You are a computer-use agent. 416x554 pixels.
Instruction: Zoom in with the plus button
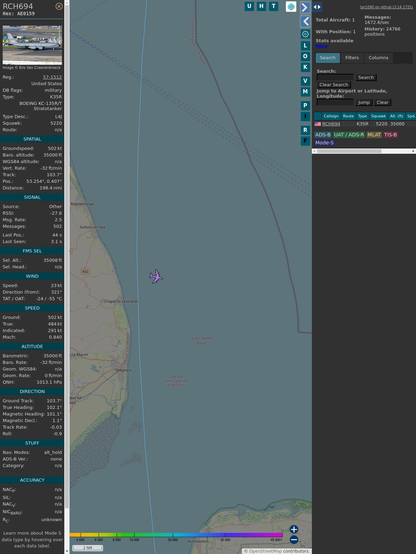click(x=294, y=529)
